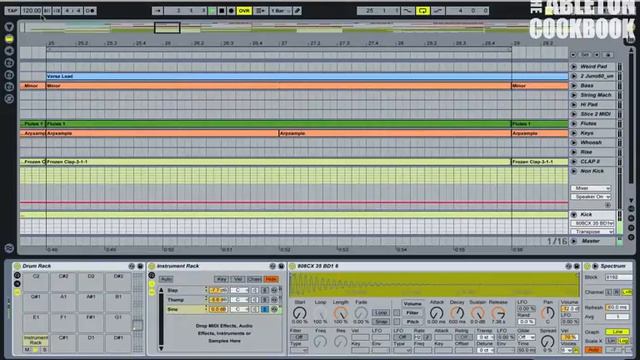Save the Drum Rack preset via the disk icon

click(x=140, y=266)
